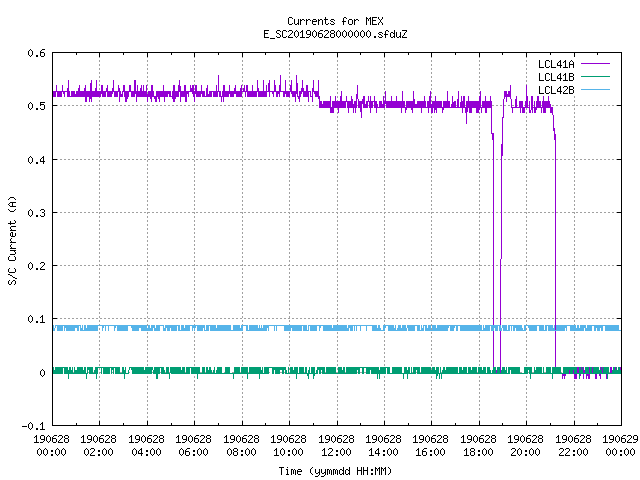The image size is (640, 480).
Task: Pick the purple LCL41A legend line
Action: tap(595, 64)
